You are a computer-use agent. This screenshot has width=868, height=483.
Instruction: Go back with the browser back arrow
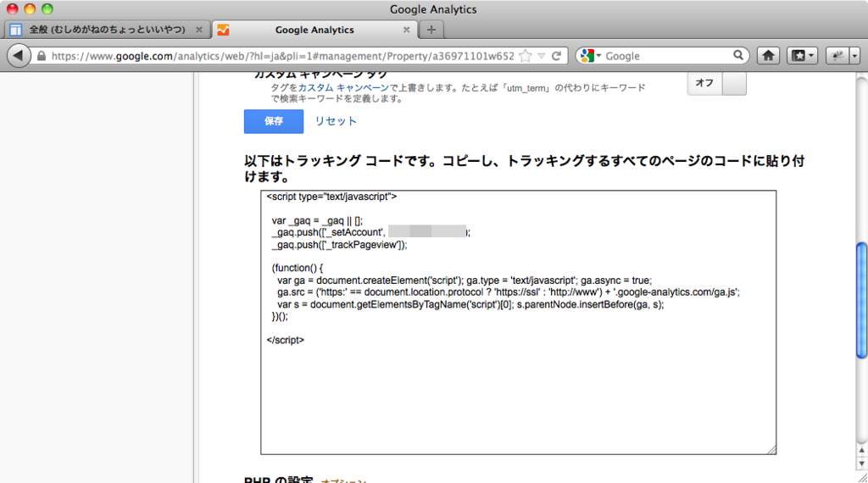click(19, 56)
